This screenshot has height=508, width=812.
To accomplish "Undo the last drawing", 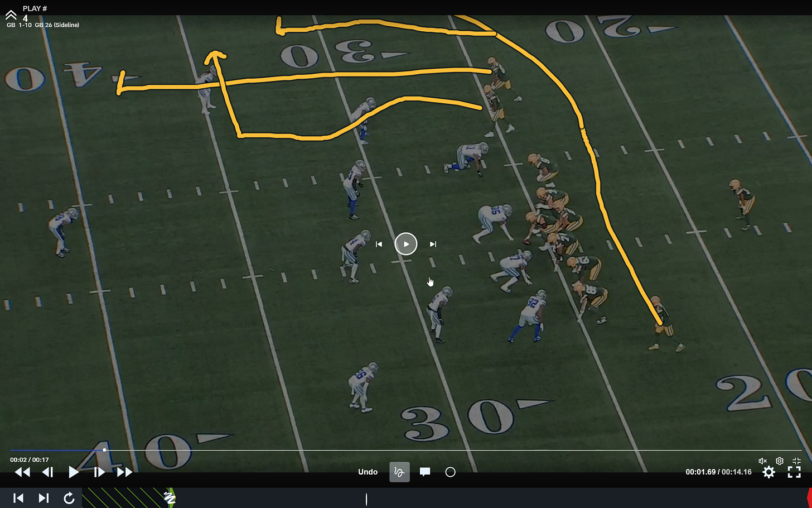I will coord(368,472).
